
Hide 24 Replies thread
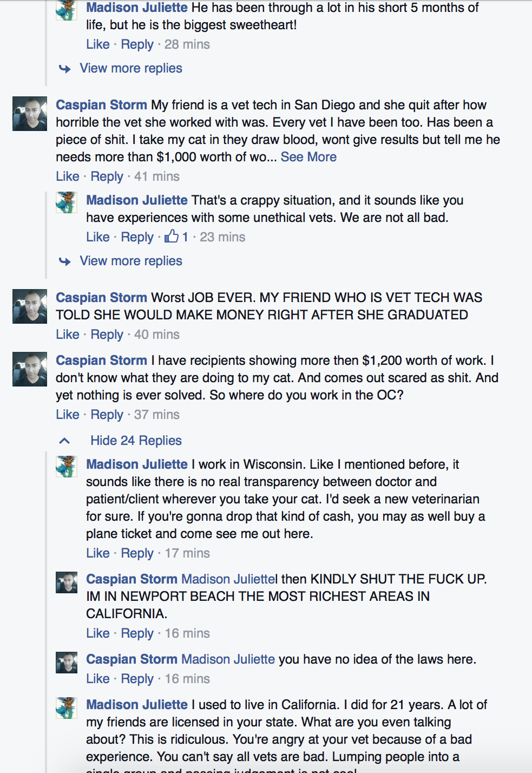(136, 441)
